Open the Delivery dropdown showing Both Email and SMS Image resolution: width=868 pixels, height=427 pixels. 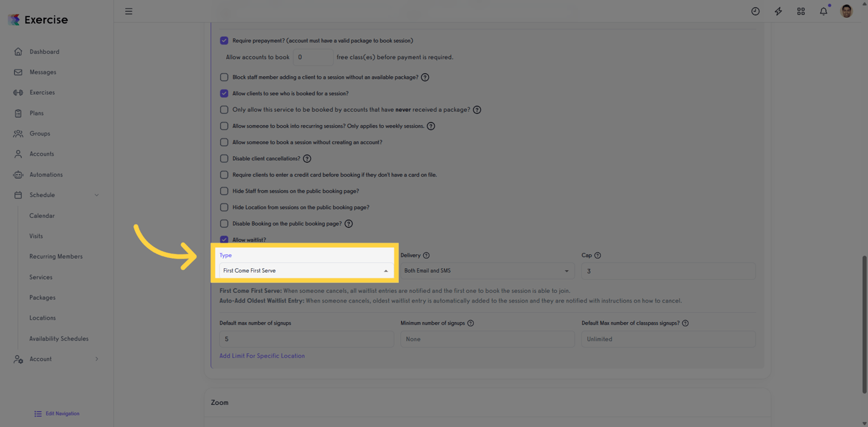487,270
